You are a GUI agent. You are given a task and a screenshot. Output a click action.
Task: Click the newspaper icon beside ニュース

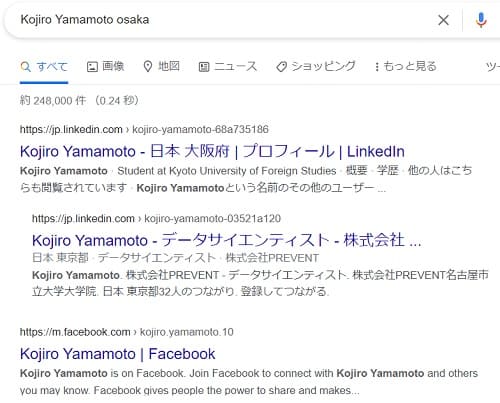pos(204,67)
